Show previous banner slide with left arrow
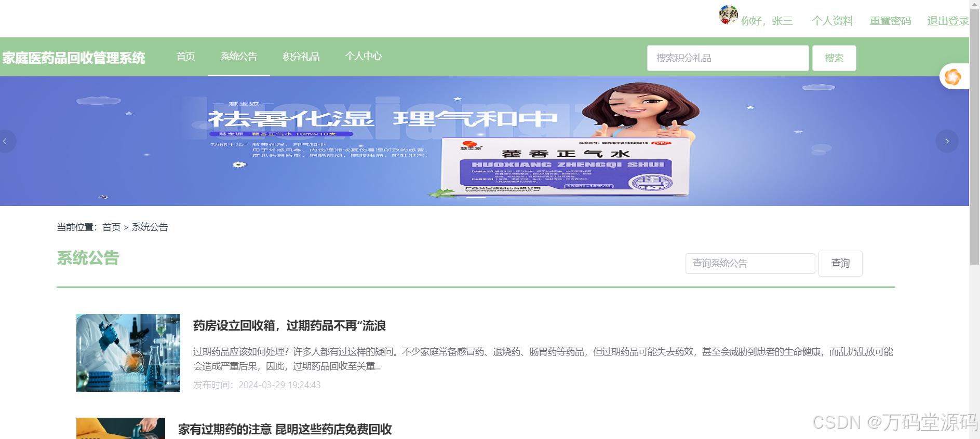This screenshot has height=439, width=980. pos(5,141)
